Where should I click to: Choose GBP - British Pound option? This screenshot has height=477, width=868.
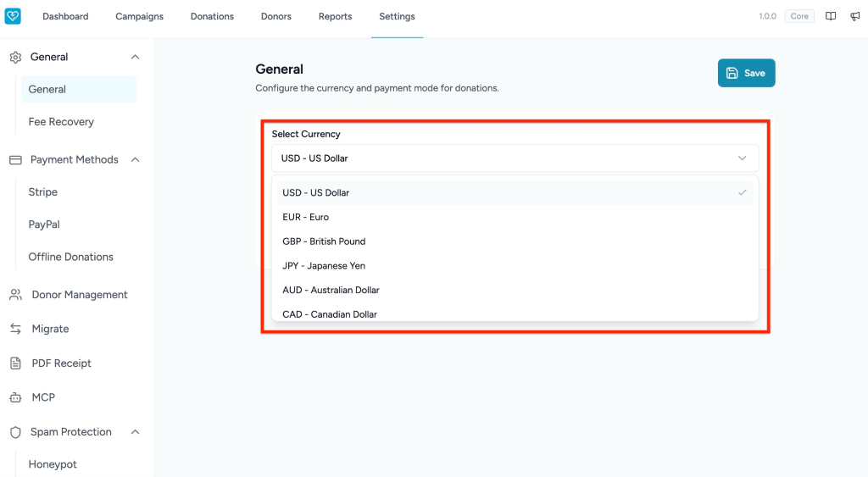[515, 241]
